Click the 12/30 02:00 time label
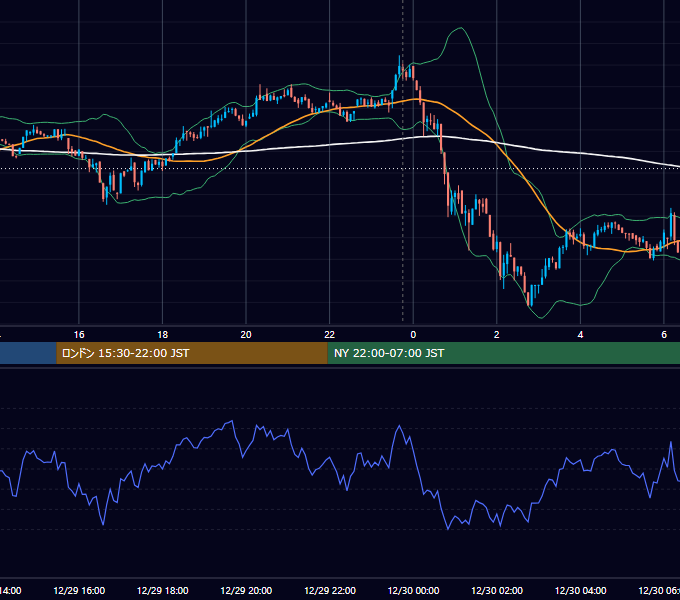The image size is (680, 600). (x=497, y=590)
